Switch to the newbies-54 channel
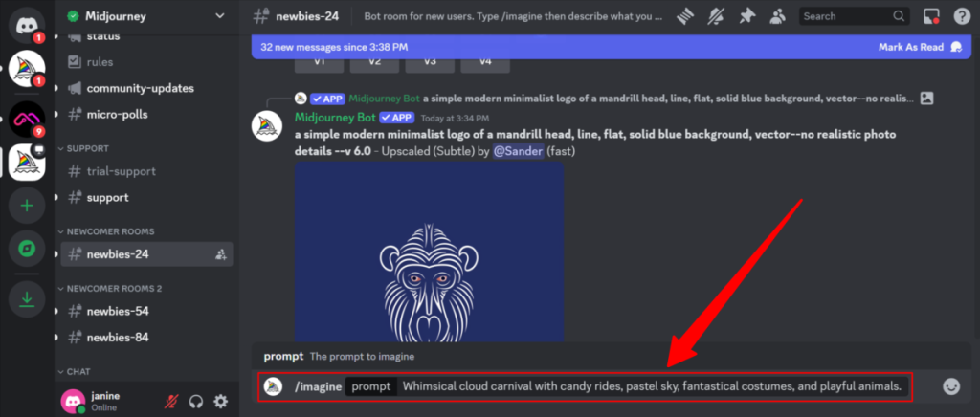The image size is (980, 417). pos(117,311)
